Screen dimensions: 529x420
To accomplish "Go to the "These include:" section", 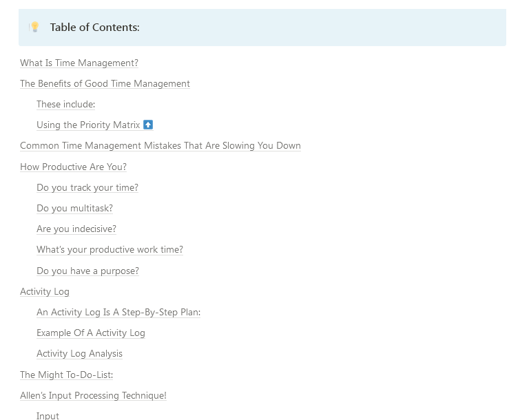I will coord(65,105).
